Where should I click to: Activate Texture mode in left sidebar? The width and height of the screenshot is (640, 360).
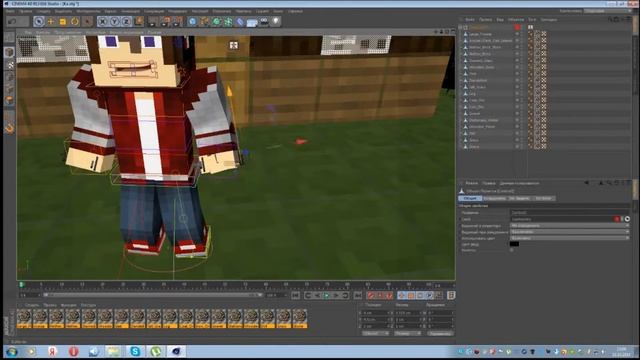click(x=9, y=64)
